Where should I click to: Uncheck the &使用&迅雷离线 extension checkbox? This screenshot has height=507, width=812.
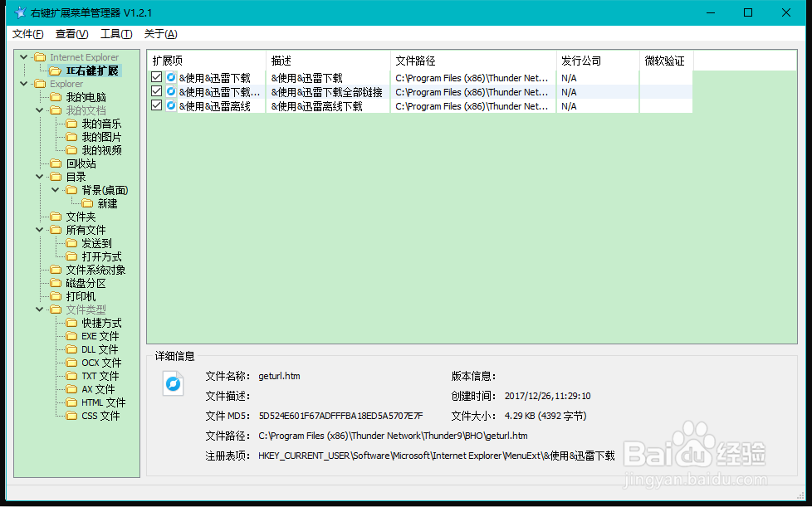tap(156, 105)
